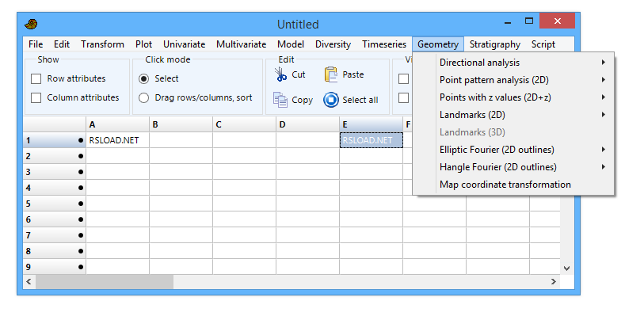Click the scroll down arrow of vertical scrollbar

click(x=566, y=269)
